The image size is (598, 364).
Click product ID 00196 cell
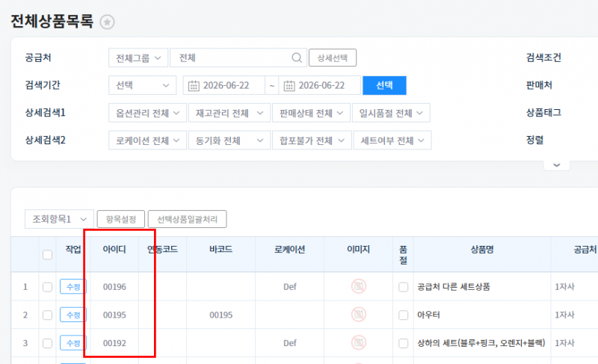114,286
